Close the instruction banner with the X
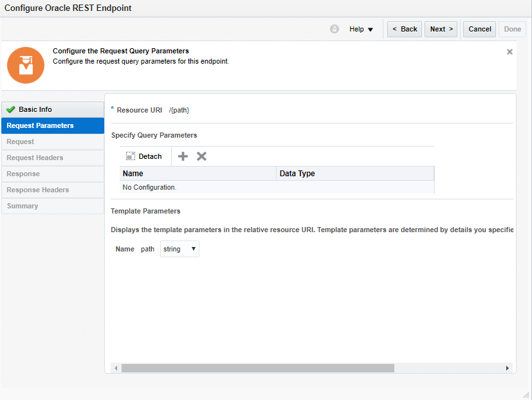This screenshot has height=400, width=532. click(x=509, y=52)
